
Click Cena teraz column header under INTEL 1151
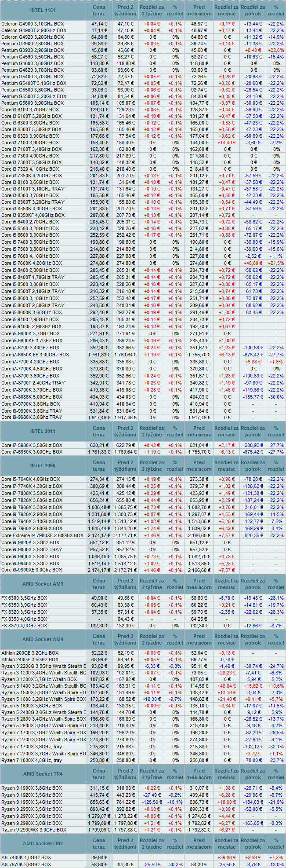pos(99,10)
